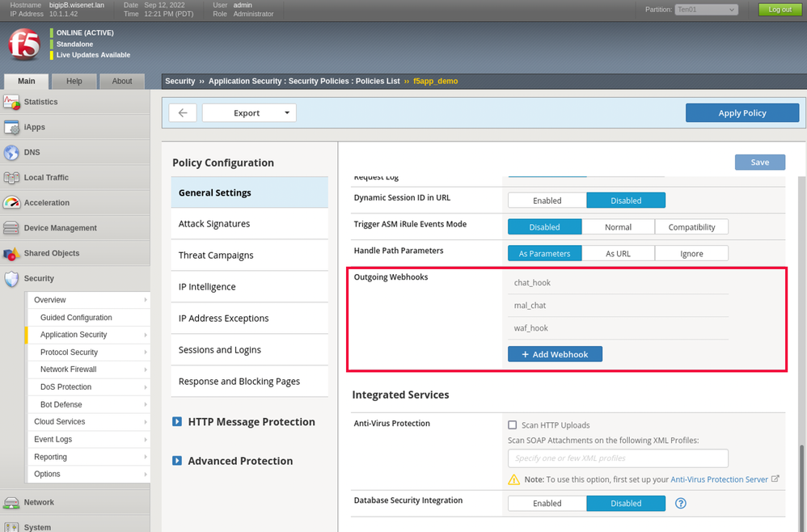Enable Scan HTTP Uploads checkbox
The width and height of the screenshot is (807, 532).
[x=512, y=425]
